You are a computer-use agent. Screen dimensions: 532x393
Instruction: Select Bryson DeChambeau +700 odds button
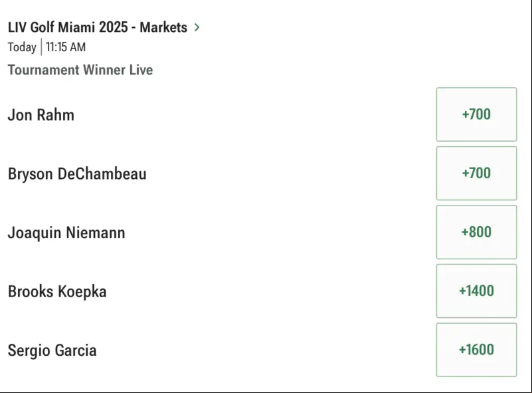[x=476, y=174]
